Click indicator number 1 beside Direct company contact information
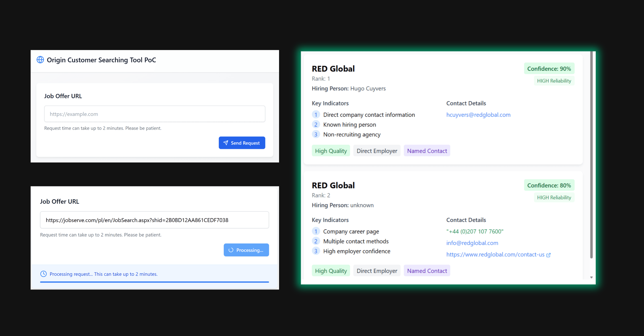 pos(316,115)
